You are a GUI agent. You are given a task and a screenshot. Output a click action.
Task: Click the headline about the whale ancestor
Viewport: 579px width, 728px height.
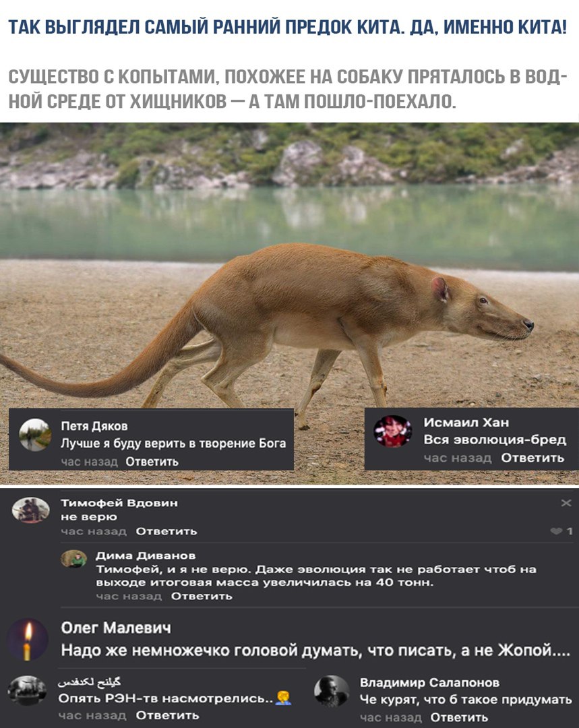288,27
